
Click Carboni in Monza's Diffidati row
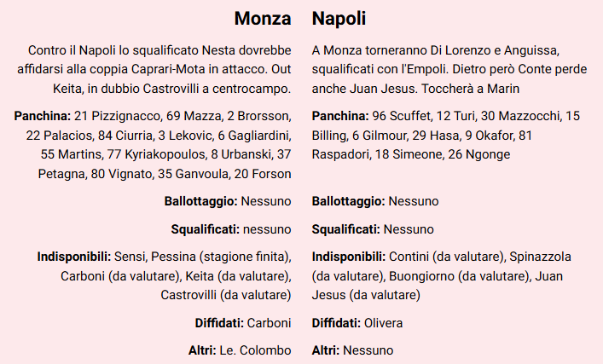269,323
